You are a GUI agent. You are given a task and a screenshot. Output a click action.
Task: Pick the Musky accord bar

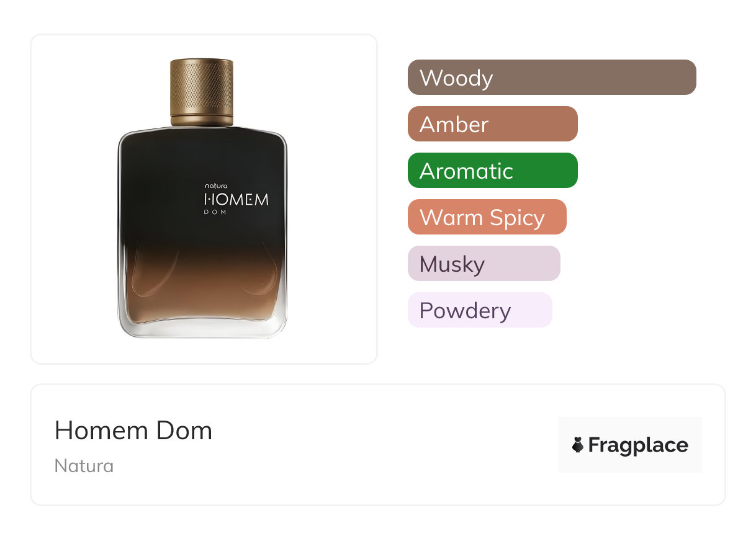(484, 264)
